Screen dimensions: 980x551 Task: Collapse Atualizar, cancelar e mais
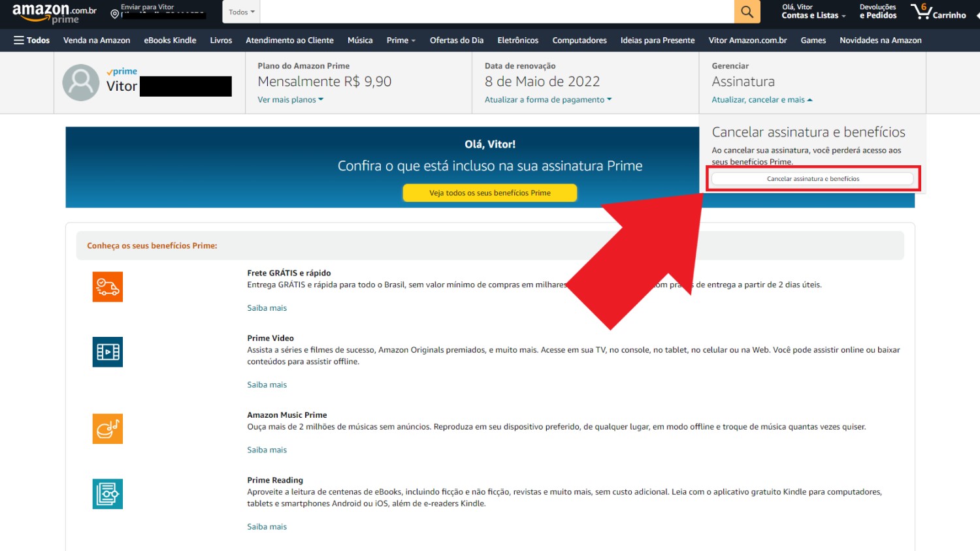pos(762,100)
